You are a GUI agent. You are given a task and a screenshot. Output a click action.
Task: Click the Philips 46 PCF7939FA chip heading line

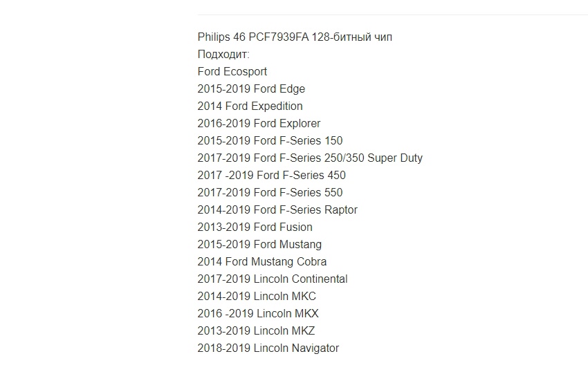coord(295,37)
